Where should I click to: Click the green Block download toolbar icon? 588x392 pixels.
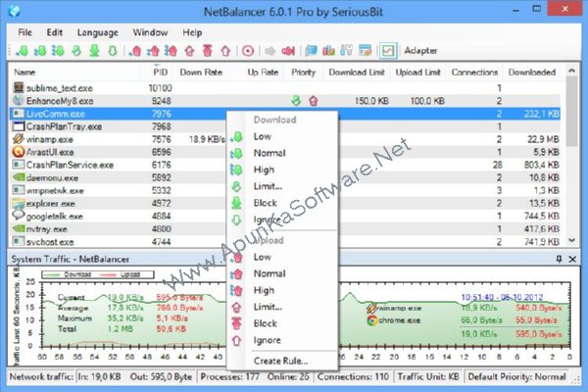(94, 51)
